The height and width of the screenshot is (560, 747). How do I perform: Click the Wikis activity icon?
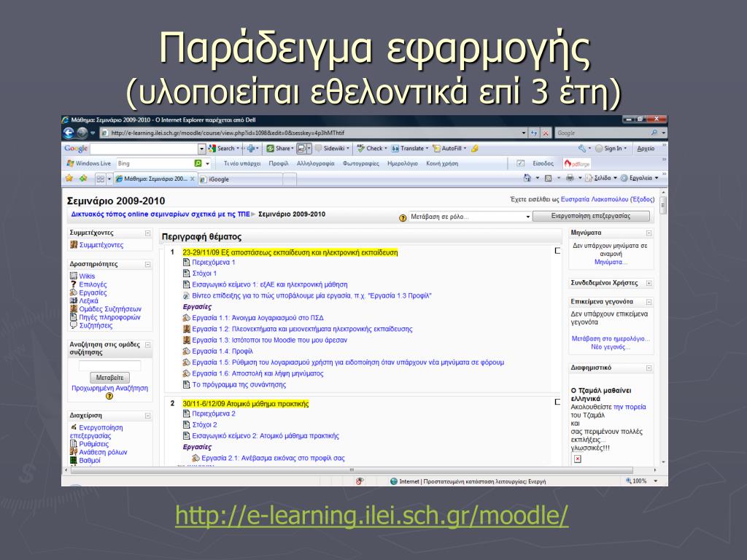coord(74,276)
